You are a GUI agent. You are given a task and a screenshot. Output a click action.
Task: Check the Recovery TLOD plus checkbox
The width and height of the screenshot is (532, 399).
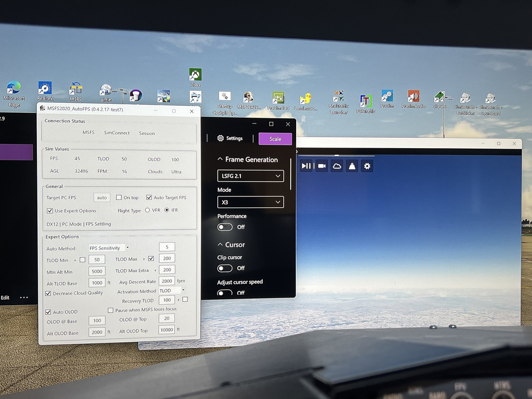point(185,299)
